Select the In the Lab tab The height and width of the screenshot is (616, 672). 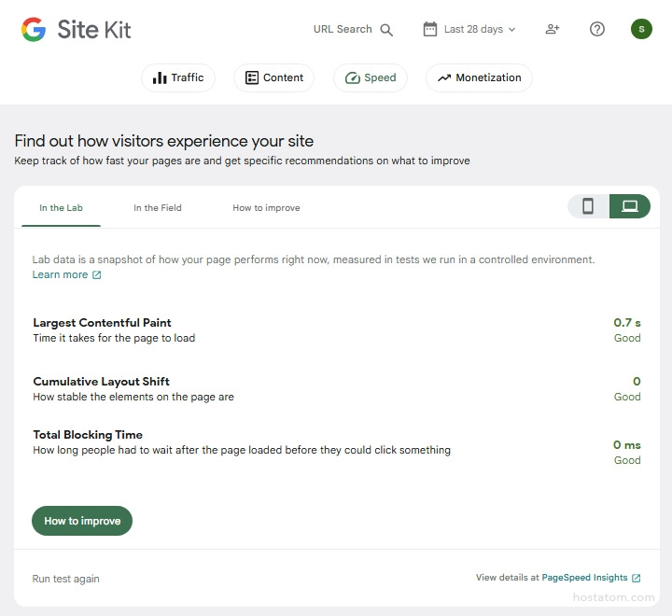pos(61,208)
